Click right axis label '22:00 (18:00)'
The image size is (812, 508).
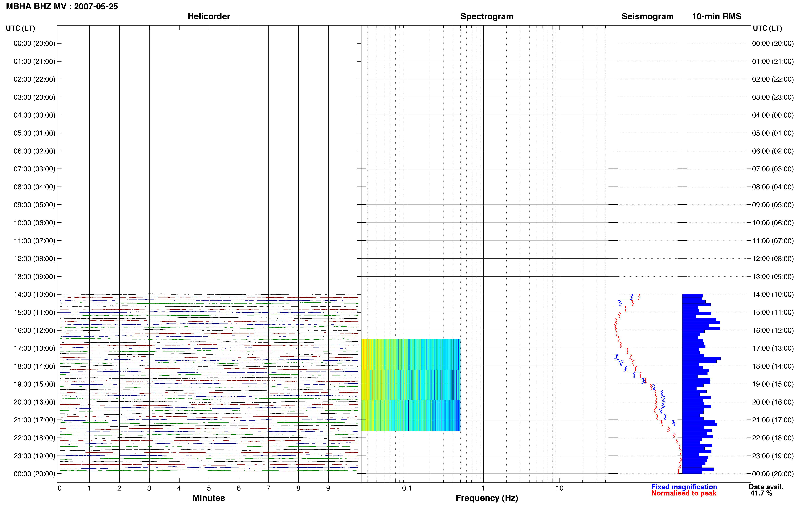click(773, 438)
